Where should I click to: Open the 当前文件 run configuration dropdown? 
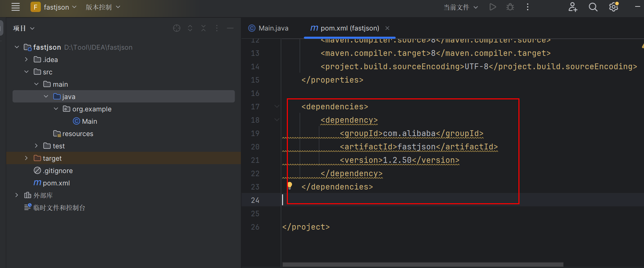(460, 7)
